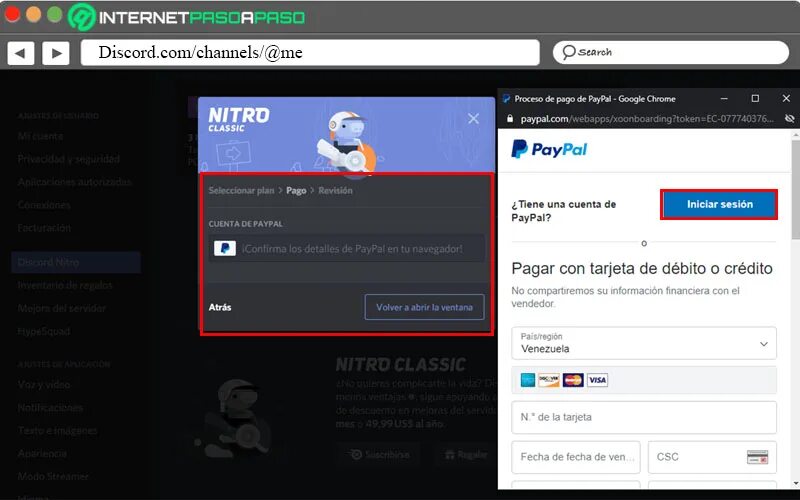Select the 'Seleccionar plan' breadcrumb step
Viewport: 800px width, 500px height.
[241, 190]
